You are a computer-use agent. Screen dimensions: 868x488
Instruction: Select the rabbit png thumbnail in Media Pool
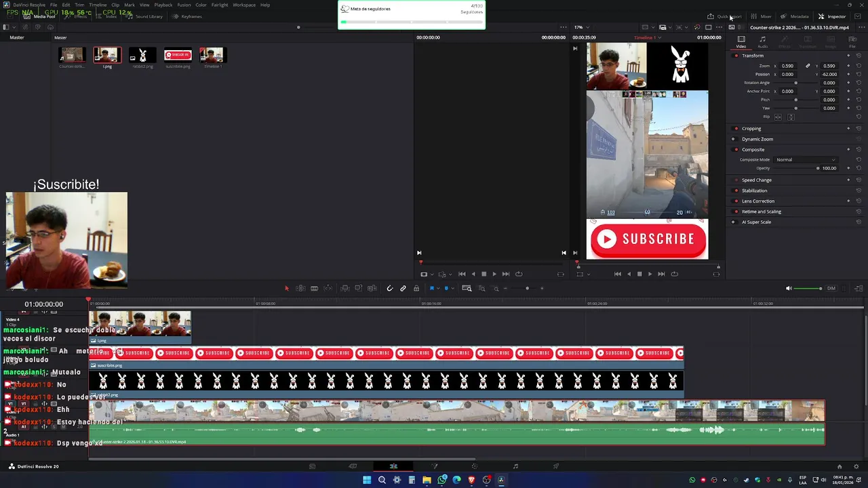[x=142, y=55]
